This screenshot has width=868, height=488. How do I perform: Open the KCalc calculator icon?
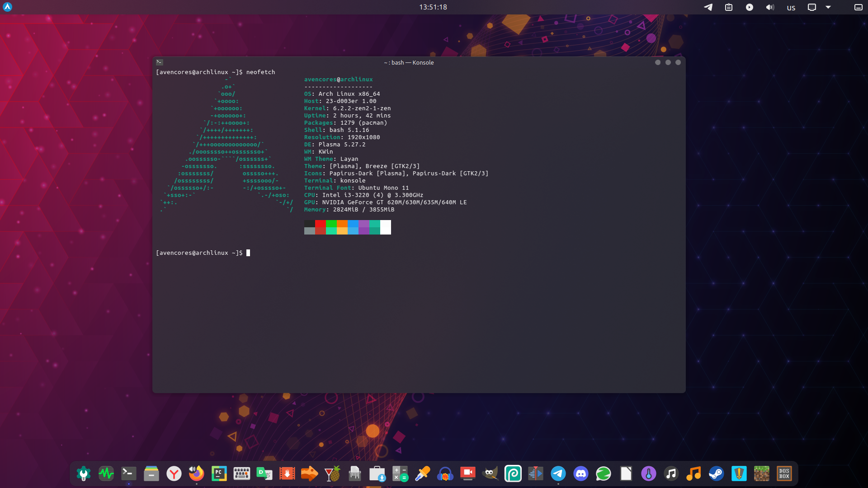400,474
